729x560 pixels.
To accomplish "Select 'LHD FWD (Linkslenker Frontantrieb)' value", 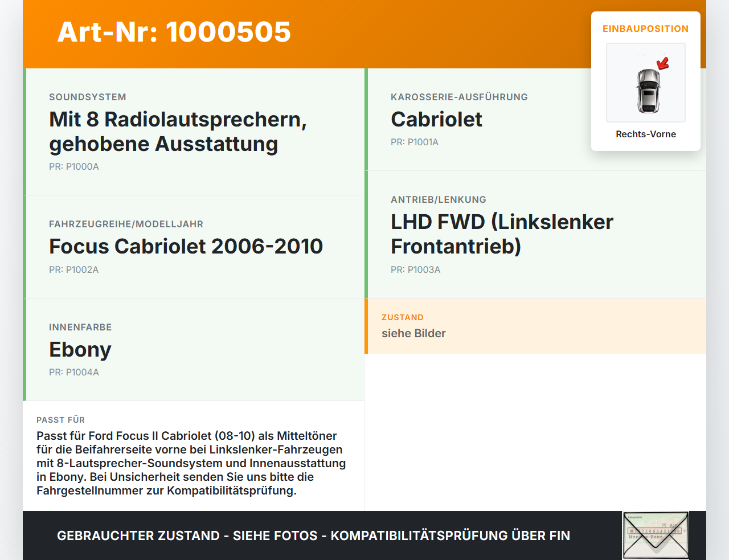I will point(502,234).
